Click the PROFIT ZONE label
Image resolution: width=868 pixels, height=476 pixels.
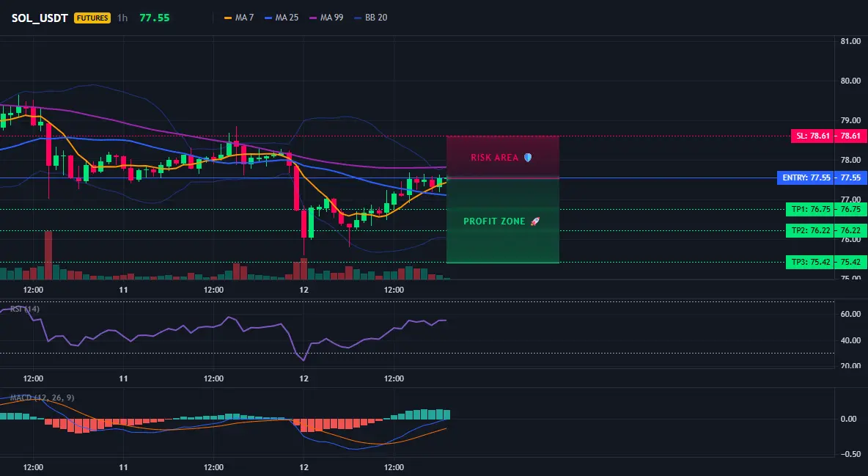coord(494,221)
